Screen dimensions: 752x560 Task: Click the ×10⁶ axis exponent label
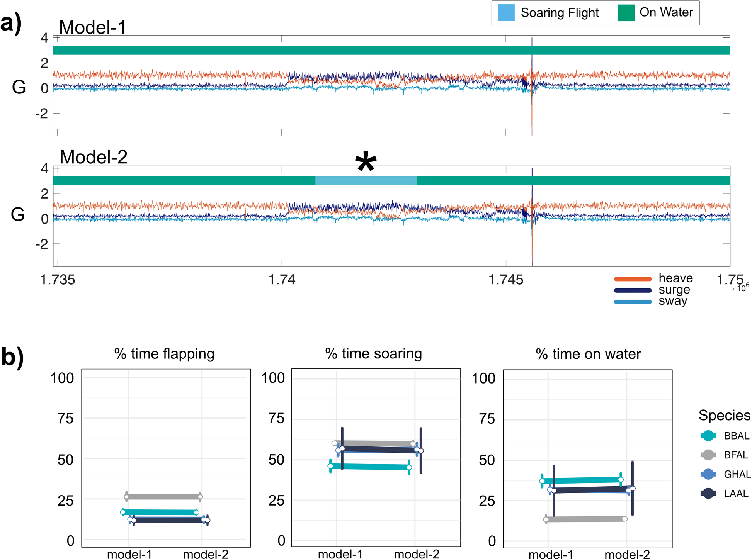click(740, 288)
